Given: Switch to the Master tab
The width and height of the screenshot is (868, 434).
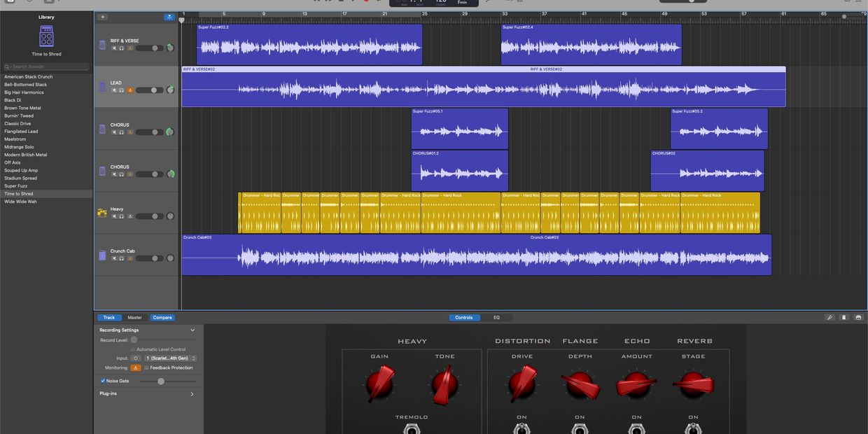Looking at the screenshot, I should pos(134,317).
